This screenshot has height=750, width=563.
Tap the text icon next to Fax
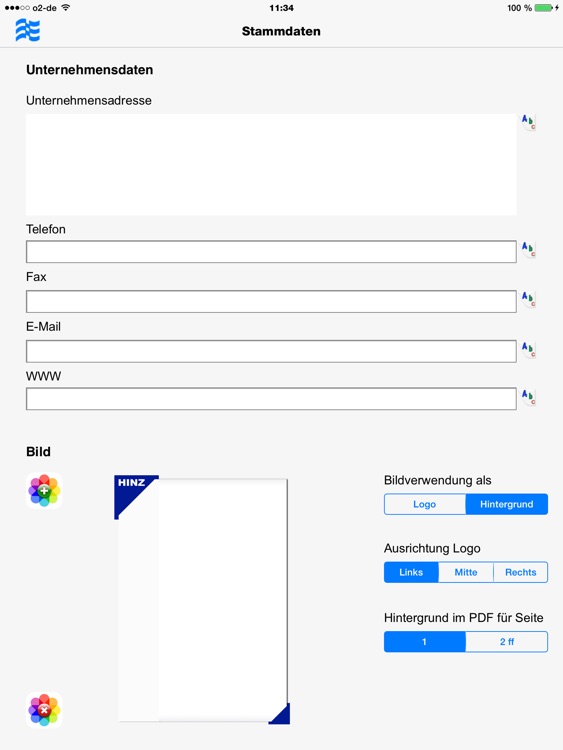(528, 299)
